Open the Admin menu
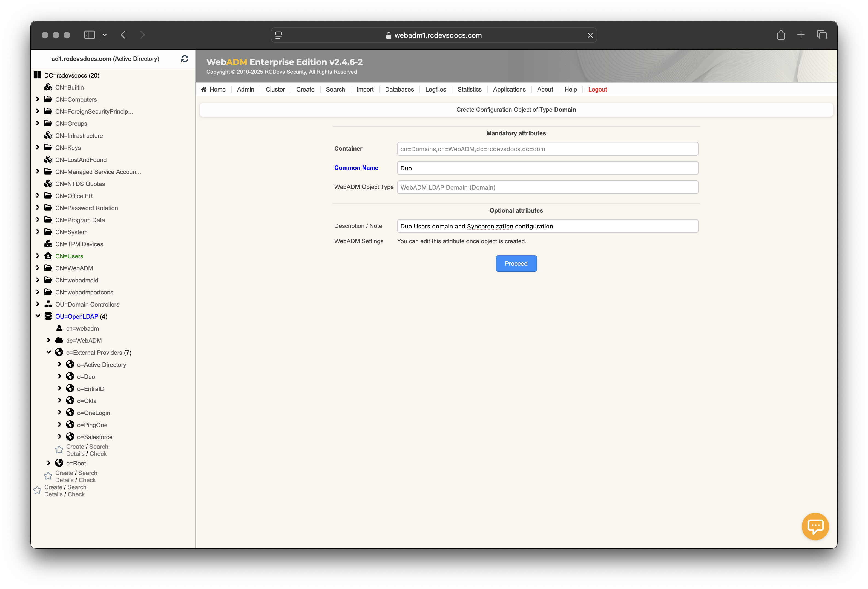 point(245,89)
